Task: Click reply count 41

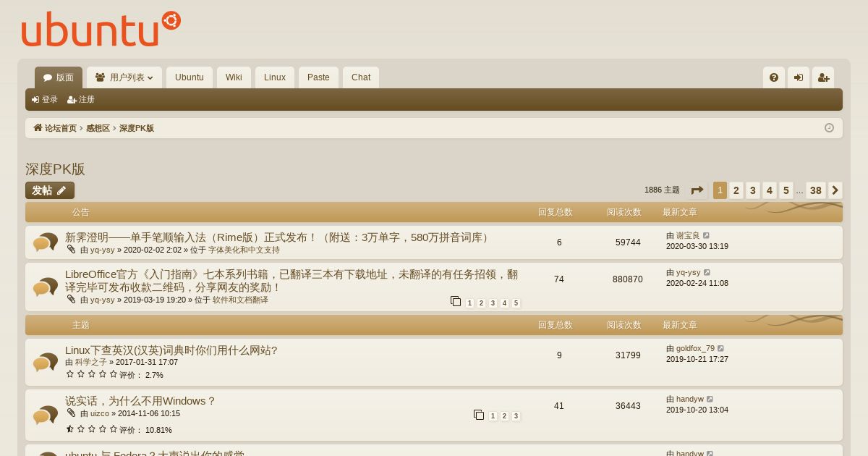Action: click(x=559, y=407)
